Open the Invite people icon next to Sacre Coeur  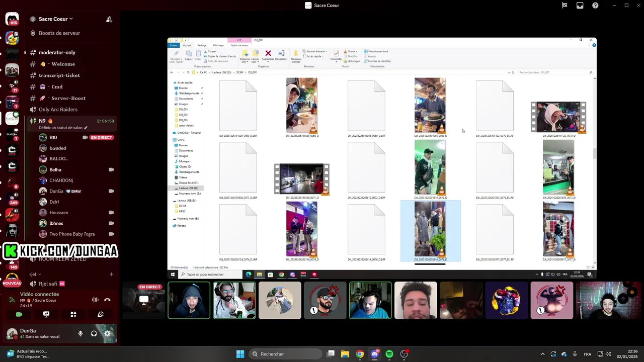tap(109, 19)
